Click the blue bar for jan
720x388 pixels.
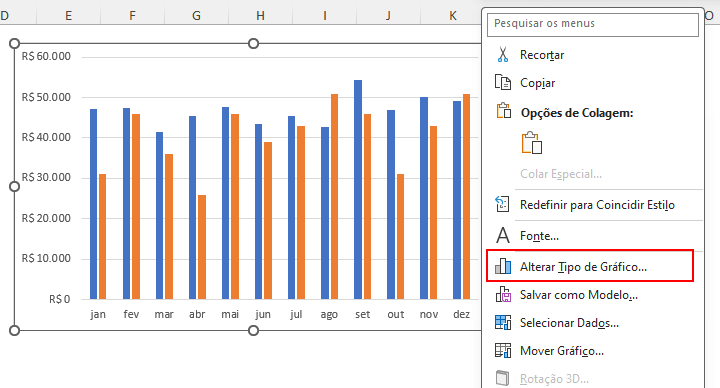coord(94,204)
